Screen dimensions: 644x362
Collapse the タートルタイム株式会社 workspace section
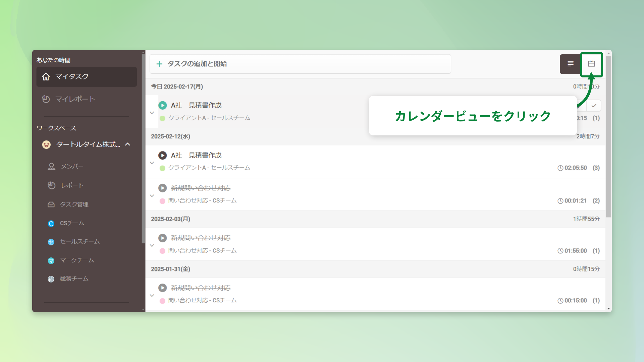click(x=127, y=144)
